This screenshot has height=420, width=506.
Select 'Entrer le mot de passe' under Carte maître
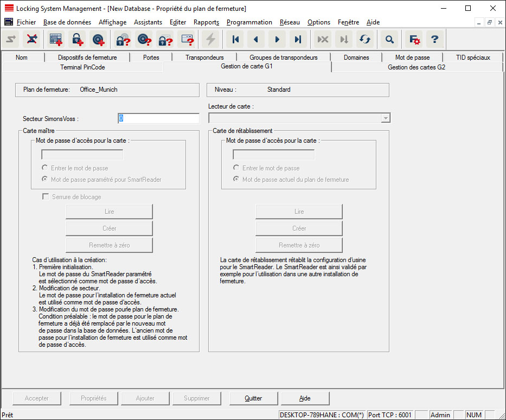(x=46, y=168)
